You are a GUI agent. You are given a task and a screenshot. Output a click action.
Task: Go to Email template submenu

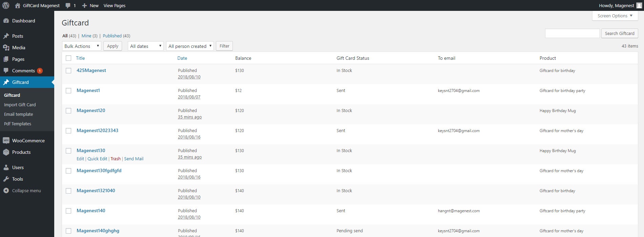[x=18, y=114]
